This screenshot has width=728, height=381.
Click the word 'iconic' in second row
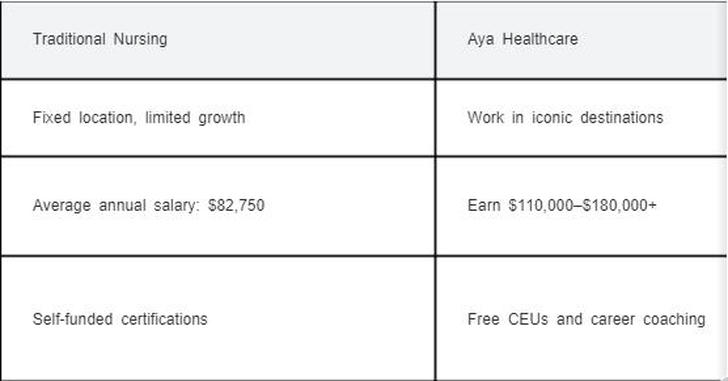(552, 117)
